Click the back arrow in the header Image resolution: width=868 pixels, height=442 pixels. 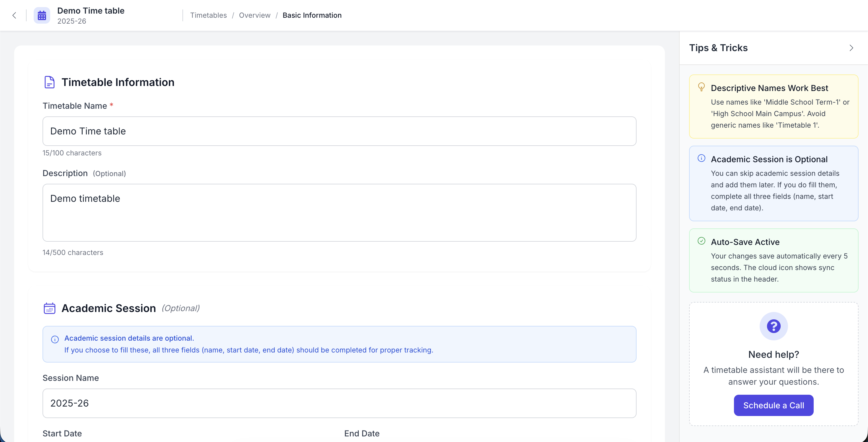pos(14,15)
